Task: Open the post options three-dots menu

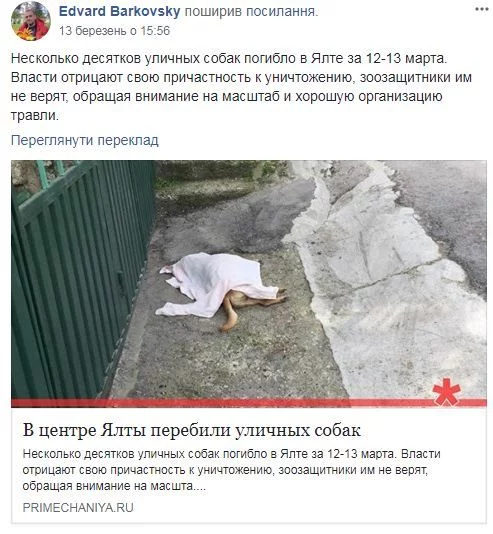Action: 482,10
